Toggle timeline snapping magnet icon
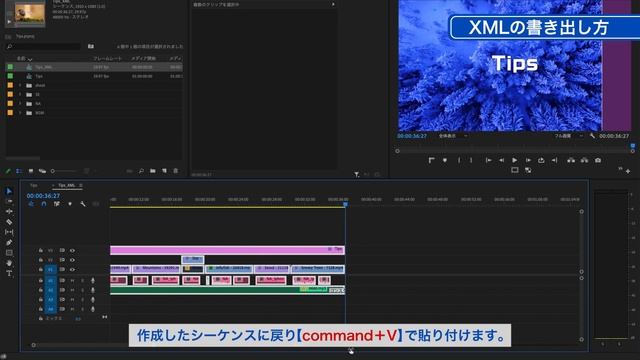 tap(44, 204)
